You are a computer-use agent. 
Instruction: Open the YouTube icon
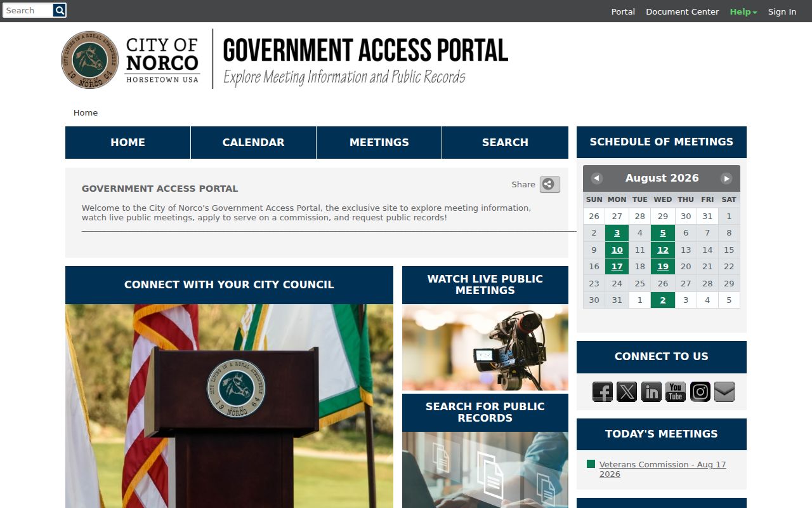tap(676, 392)
